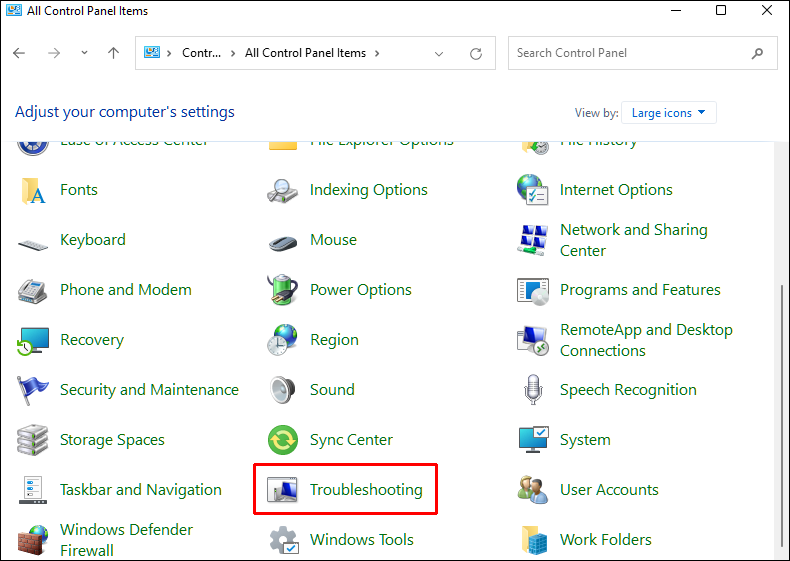
Task: Open the Sync Center icon
Action: coord(283,440)
